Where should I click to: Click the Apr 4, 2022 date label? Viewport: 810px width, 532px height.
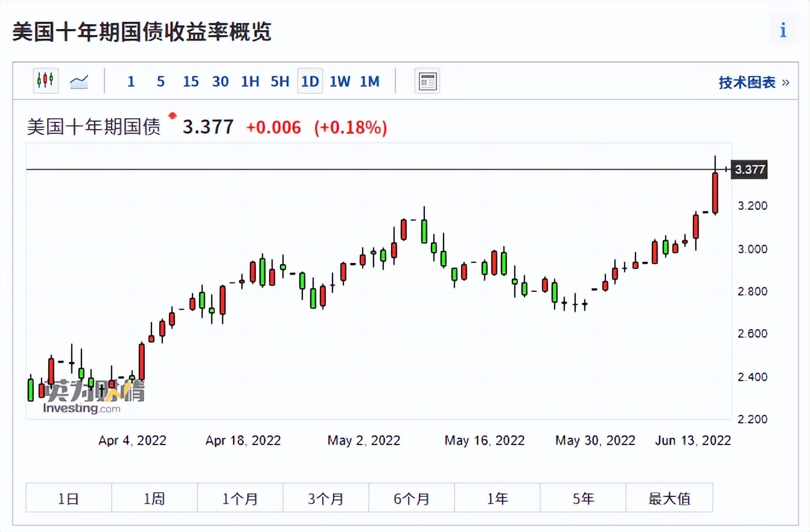[x=132, y=440]
